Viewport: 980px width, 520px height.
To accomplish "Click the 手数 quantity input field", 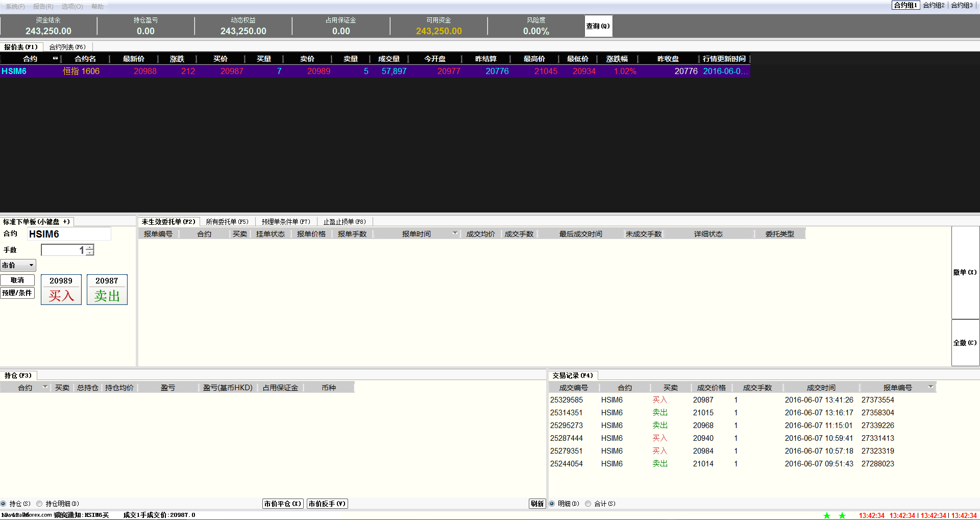I will 63,250.
